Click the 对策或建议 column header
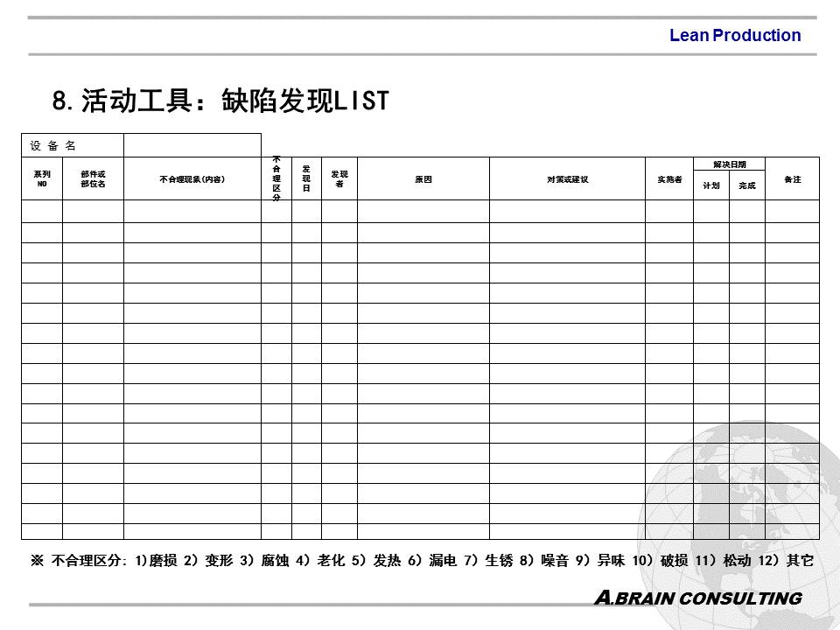 point(567,179)
